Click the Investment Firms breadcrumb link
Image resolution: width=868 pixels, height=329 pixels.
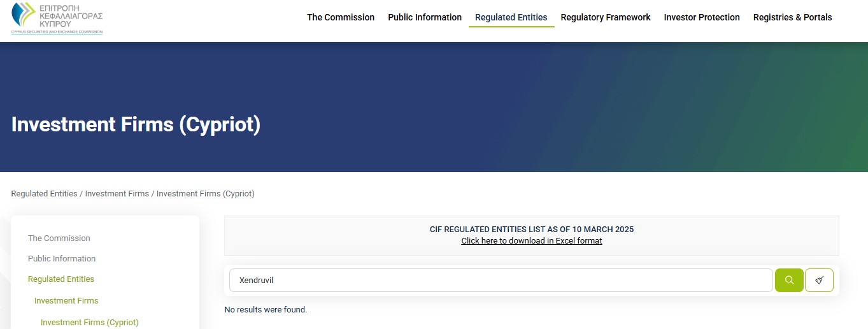pos(117,194)
